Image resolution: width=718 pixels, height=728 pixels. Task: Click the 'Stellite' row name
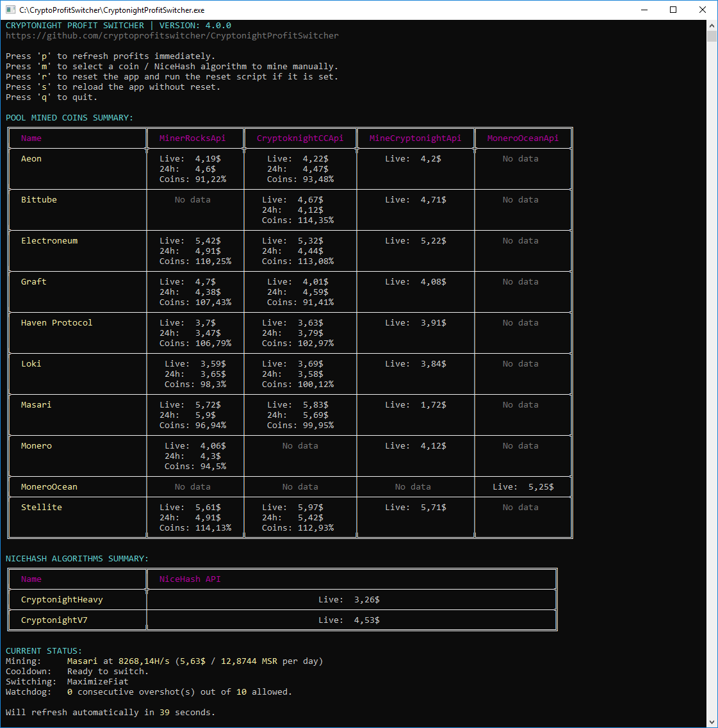(41, 507)
